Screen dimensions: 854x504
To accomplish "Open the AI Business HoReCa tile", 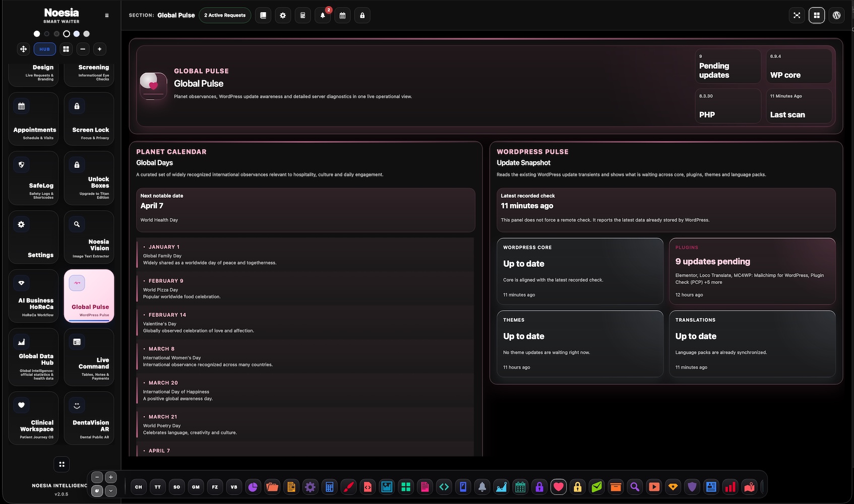I will pyautogui.click(x=33, y=296).
